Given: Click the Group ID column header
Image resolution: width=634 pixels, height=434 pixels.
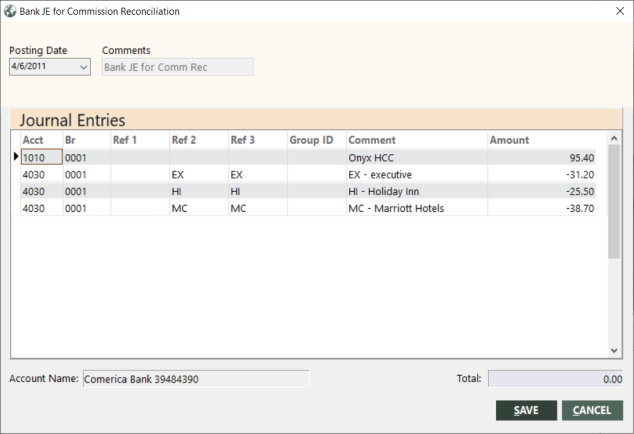Looking at the screenshot, I should 317,140.
